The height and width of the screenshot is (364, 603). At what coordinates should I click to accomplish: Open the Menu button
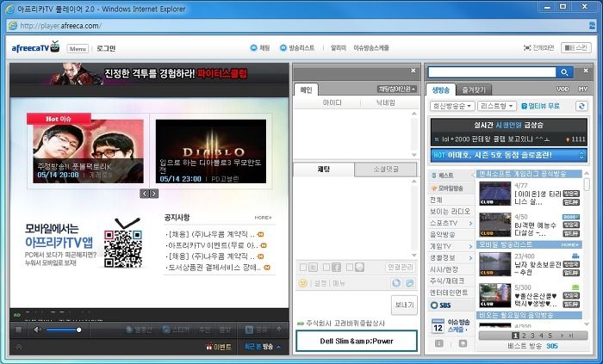(78, 49)
